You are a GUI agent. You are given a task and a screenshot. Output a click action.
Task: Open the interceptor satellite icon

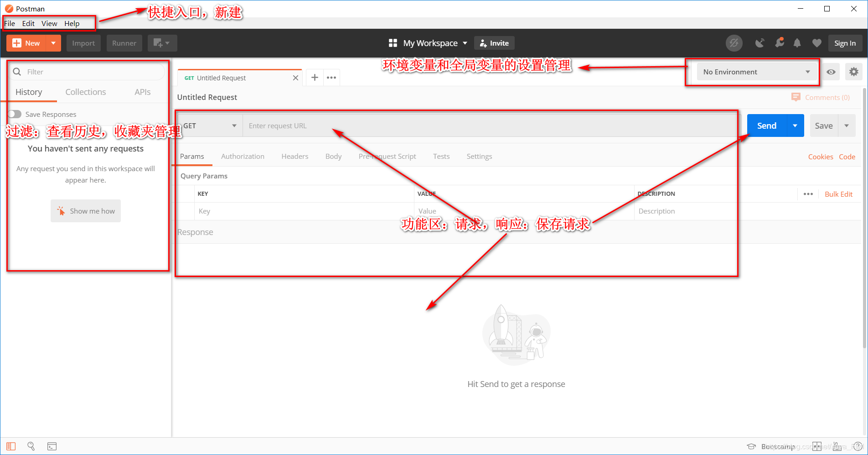click(x=759, y=43)
